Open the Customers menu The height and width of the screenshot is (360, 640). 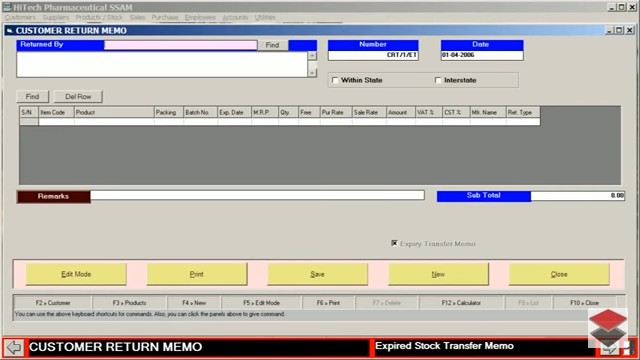20,17
